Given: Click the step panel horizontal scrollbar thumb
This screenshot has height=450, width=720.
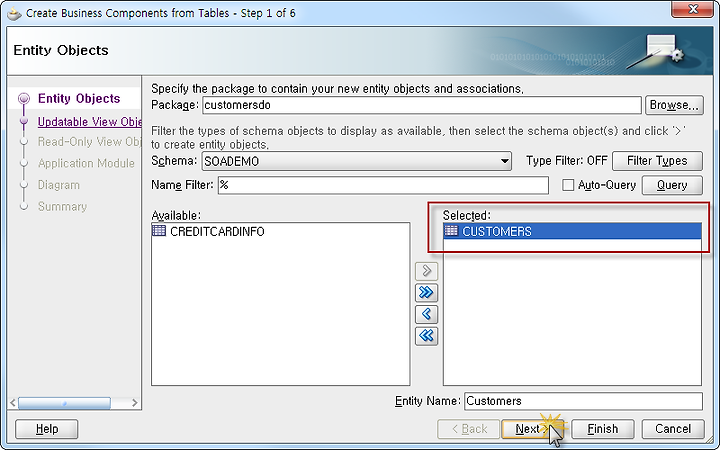Looking at the screenshot, I should [x=64, y=403].
